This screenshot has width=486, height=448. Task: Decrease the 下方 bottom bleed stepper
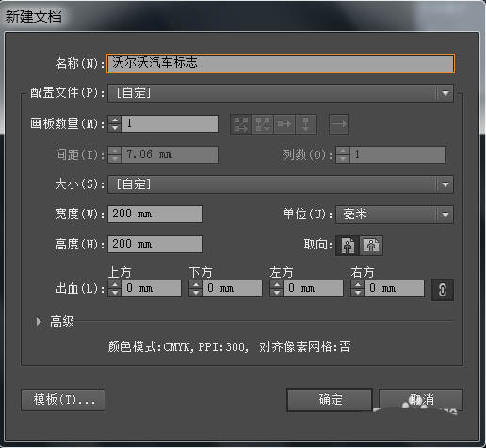196,293
